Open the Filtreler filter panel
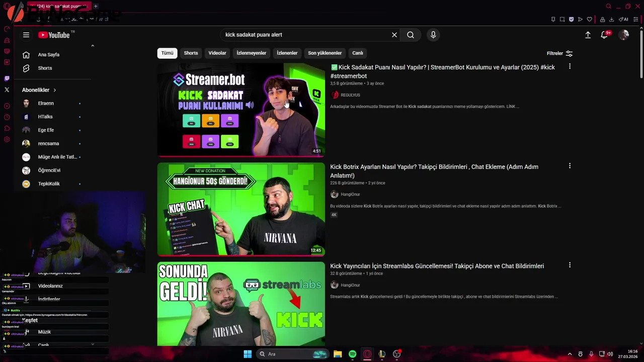This screenshot has height=362, width=644. tap(559, 53)
